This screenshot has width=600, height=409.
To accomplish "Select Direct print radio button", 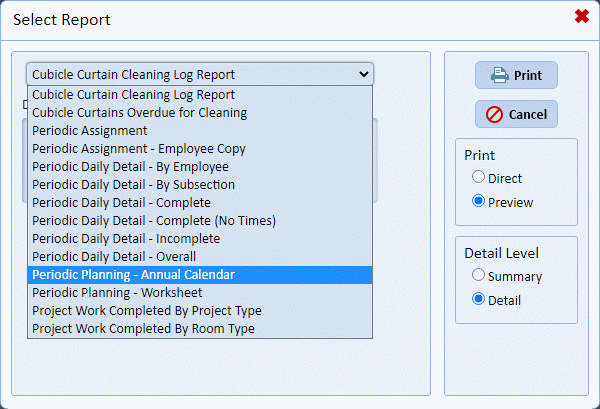I will point(479,178).
